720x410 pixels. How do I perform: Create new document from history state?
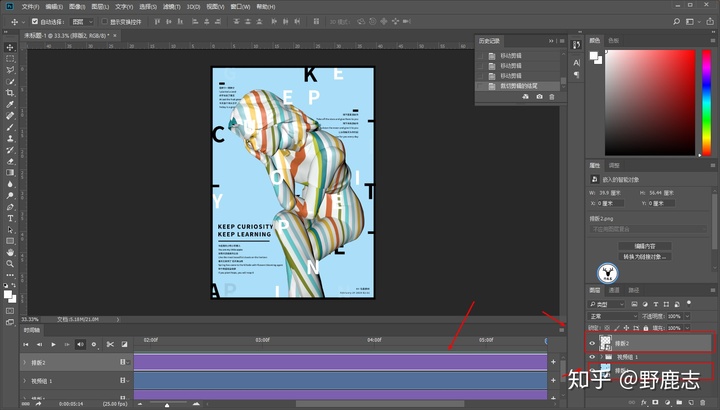[526, 96]
